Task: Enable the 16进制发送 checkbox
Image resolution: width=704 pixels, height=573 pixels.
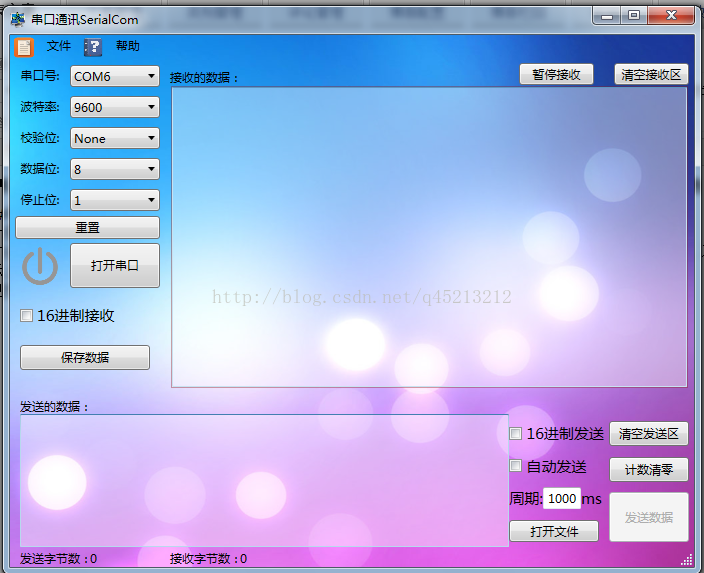Action: click(515, 434)
